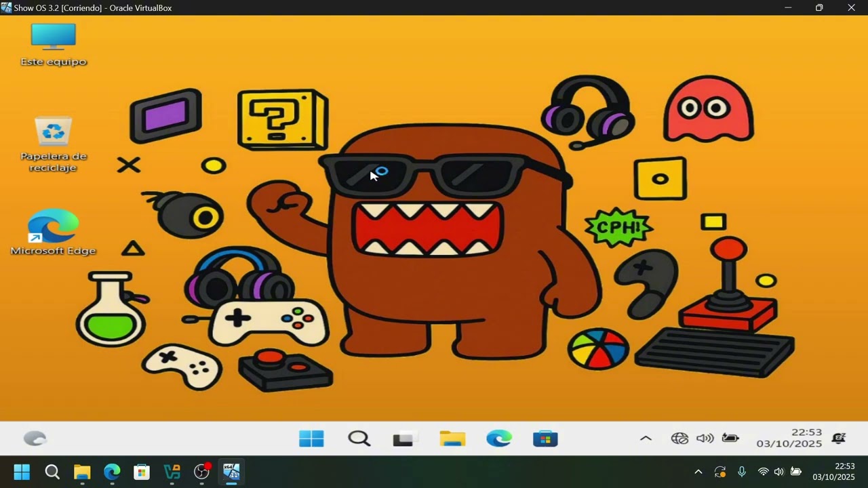Image resolution: width=868 pixels, height=488 pixels.
Task: Click battery icon in guest tray
Action: pyautogui.click(x=730, y=439)
